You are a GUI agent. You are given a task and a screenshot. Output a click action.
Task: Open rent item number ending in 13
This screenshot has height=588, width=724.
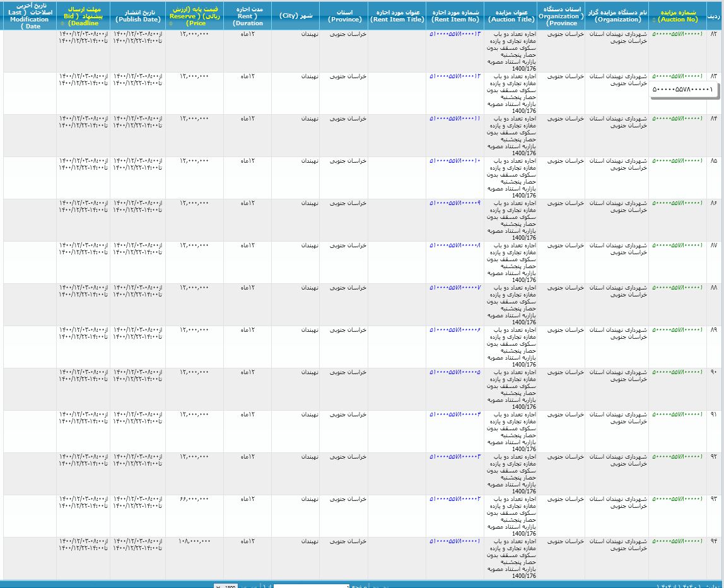click(455, 33)
